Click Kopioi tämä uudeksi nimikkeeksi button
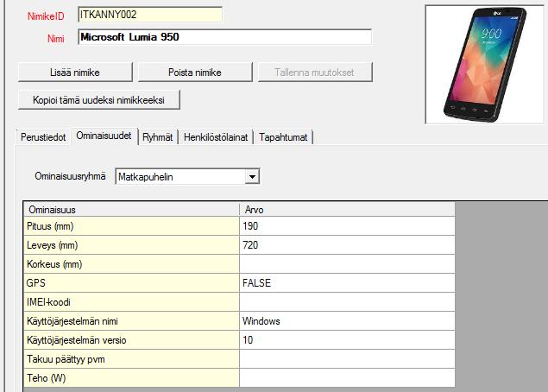 (x=99, y=100)
